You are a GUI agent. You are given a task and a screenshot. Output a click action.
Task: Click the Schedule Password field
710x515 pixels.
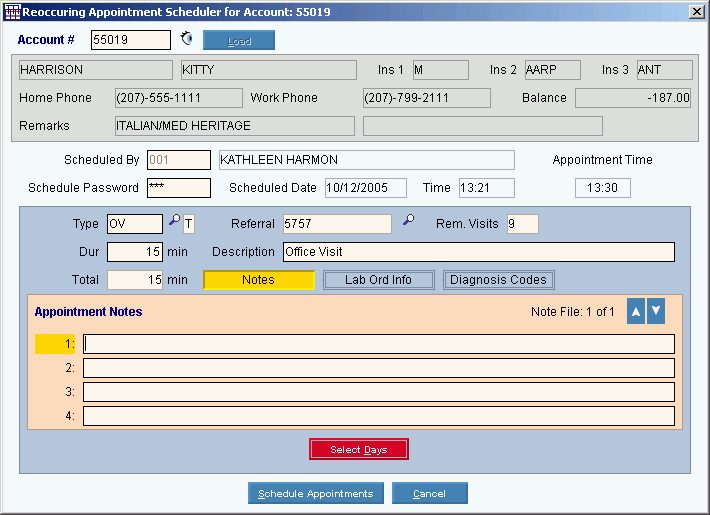click(179, 188)
